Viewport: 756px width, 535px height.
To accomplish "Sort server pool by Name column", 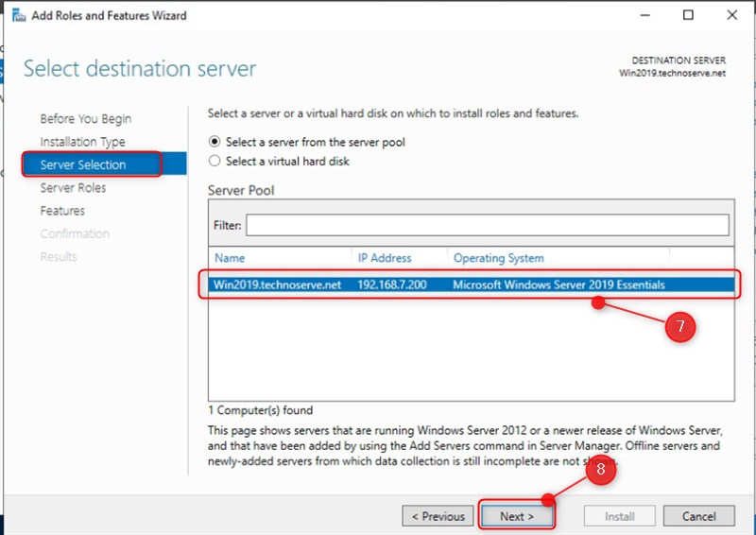I will pos(230,258).
